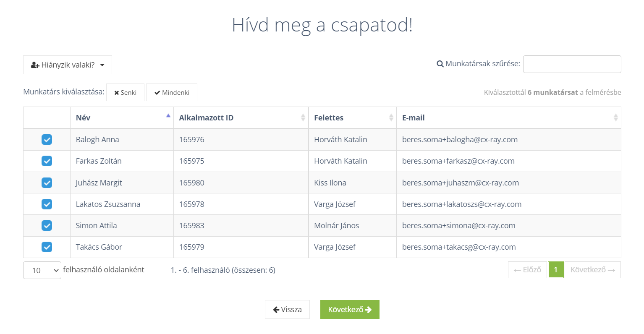Open the users-per-page dropdown showing 10
This screenshot has height=334, width=644.
pos(42,270)
